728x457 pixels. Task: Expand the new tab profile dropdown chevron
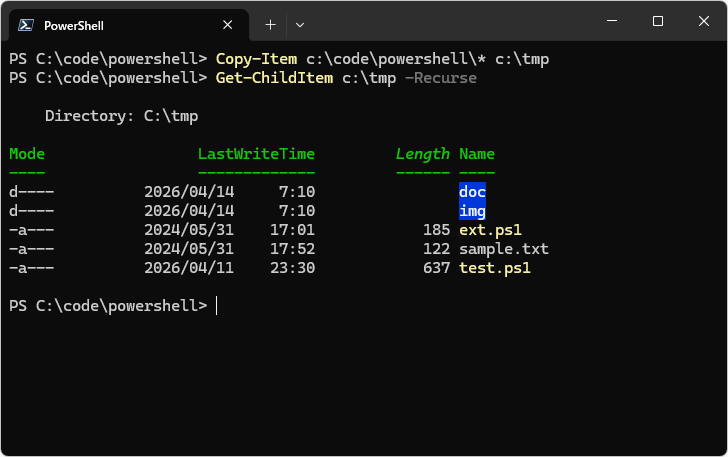point(300,25)
